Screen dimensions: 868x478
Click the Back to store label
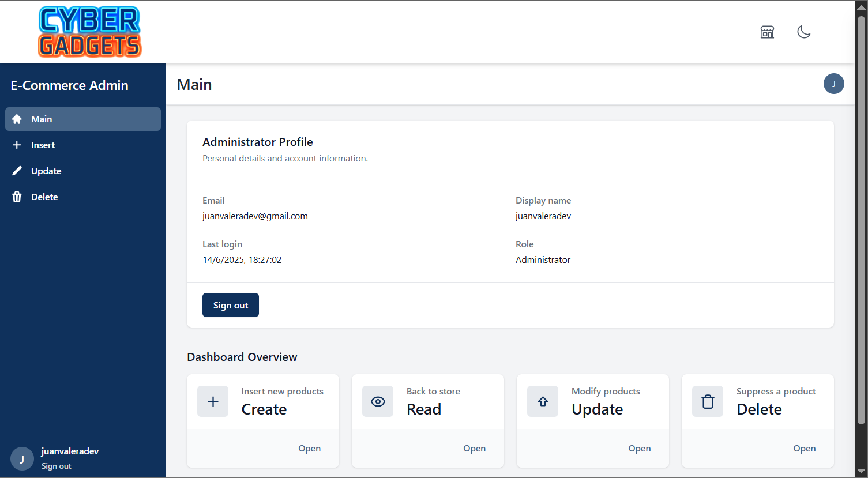(x=433, y=391)
